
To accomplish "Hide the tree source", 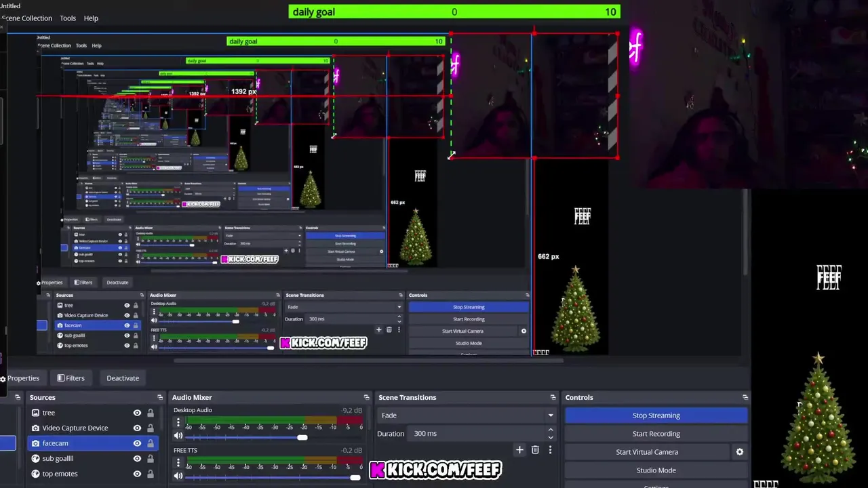I will pyautogui.click(x=137, y=413).
